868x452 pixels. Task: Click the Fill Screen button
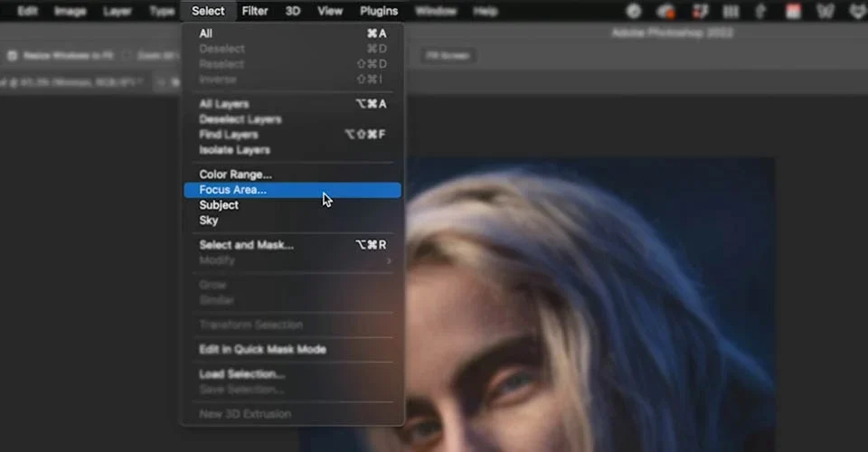pos(448,55)
